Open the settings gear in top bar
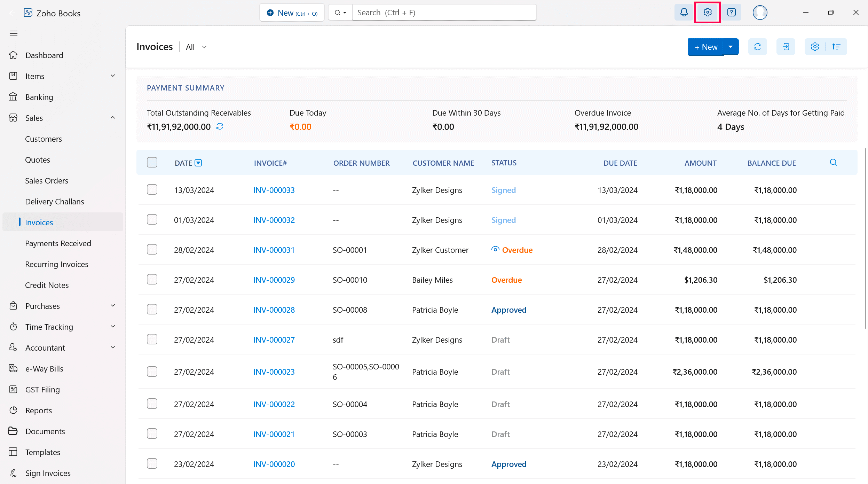This screenshot has width=868, height=484. [x=707, y=13]
